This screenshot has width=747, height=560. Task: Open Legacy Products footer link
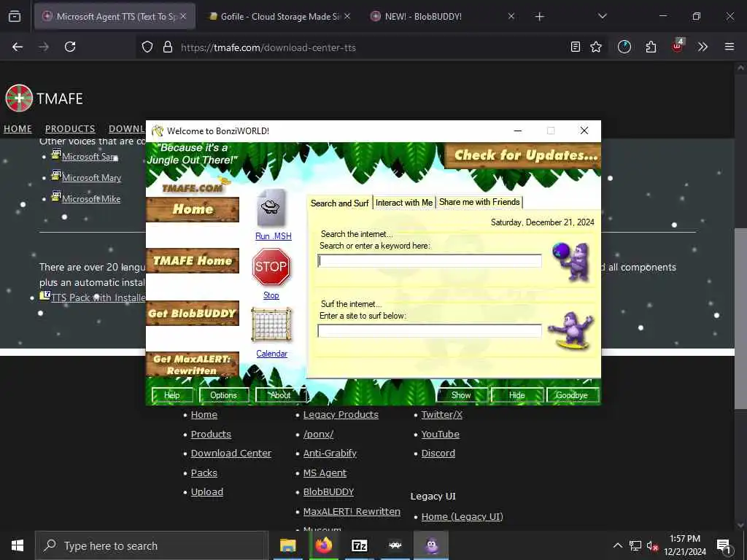pos(341,415)
